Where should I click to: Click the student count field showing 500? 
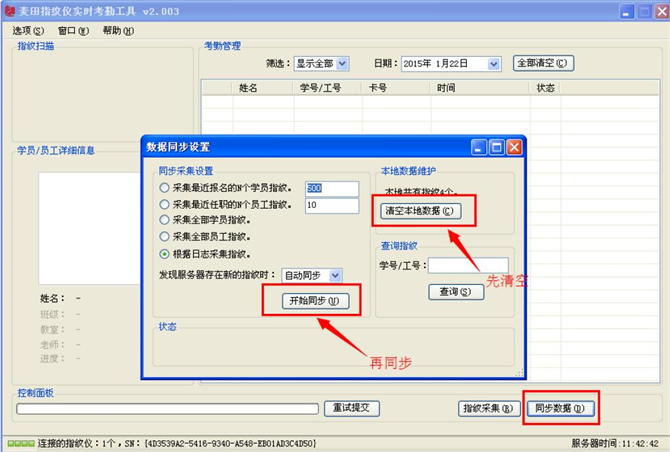pos(332,189)
